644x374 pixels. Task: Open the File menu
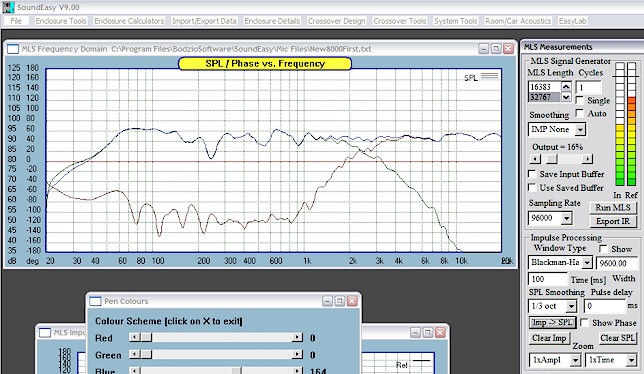click(x=16, y=21)
